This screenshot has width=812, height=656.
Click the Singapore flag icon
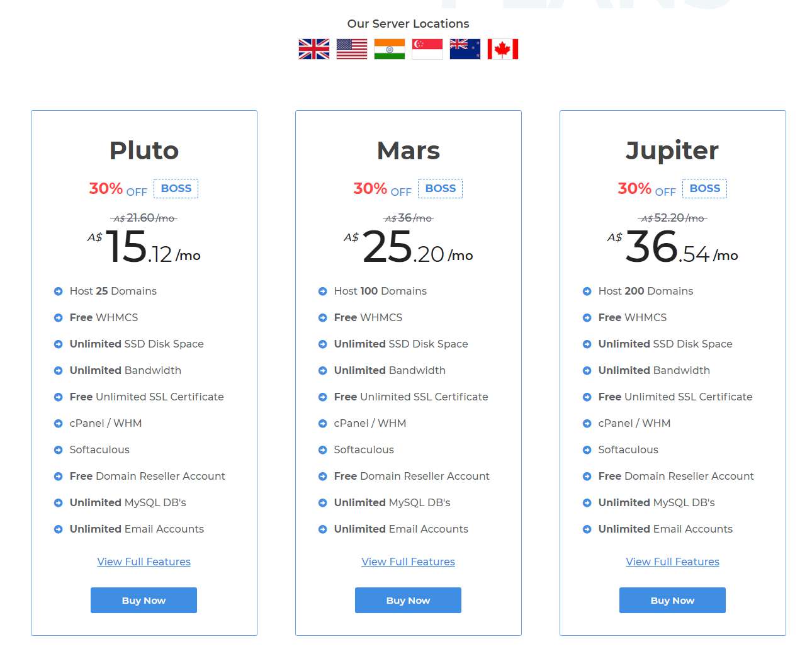tap(427, 49)
